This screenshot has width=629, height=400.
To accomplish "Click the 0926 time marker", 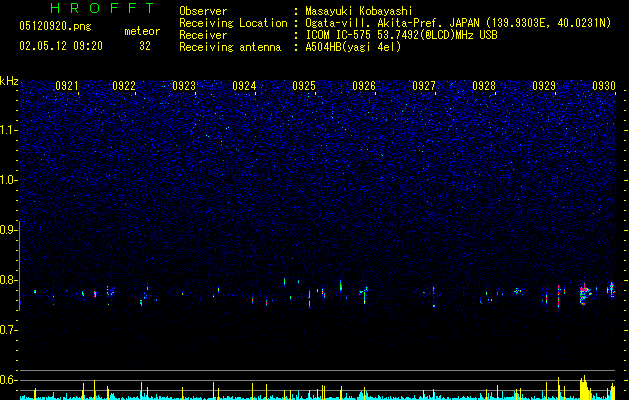I will click(364, 86).
